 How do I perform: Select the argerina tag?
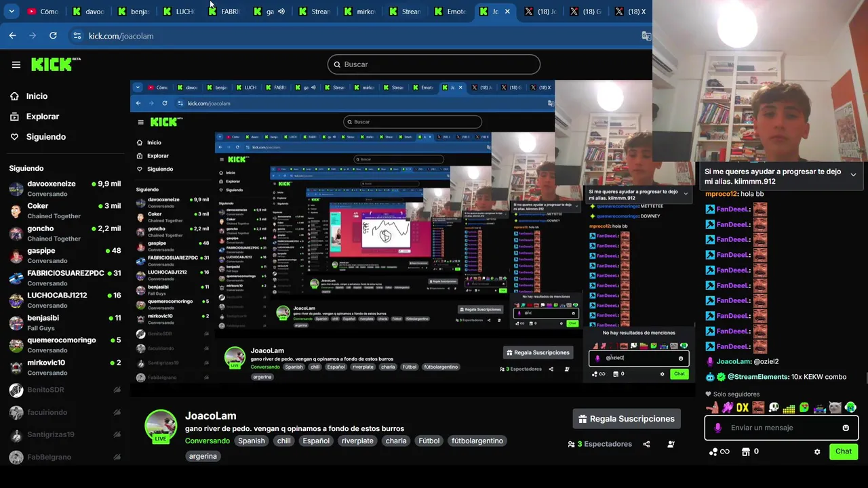203,456
